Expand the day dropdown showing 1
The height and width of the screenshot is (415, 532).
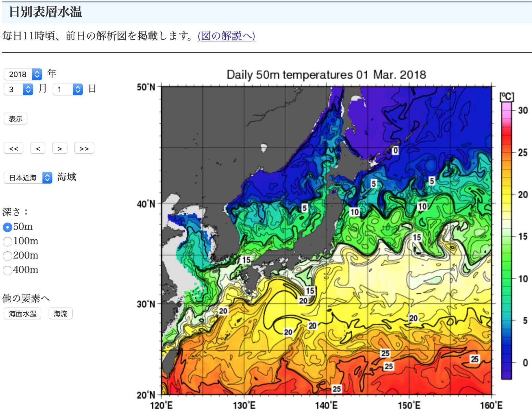coord(68,89)
